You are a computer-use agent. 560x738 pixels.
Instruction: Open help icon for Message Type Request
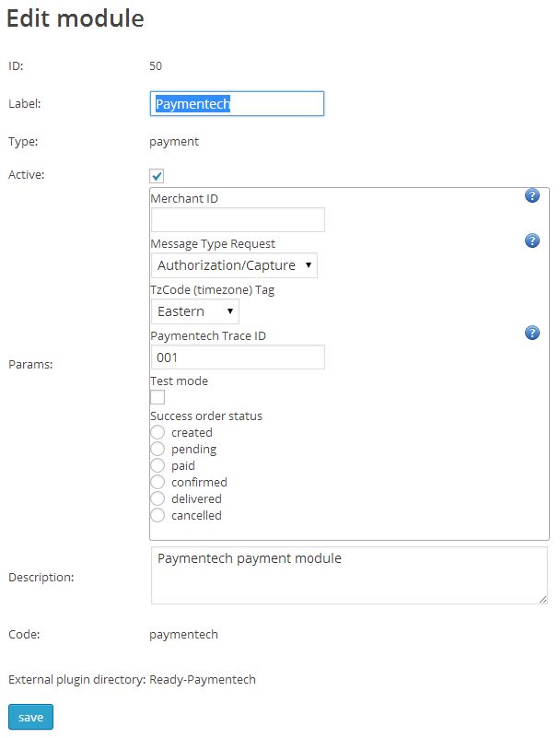(531, 240)
